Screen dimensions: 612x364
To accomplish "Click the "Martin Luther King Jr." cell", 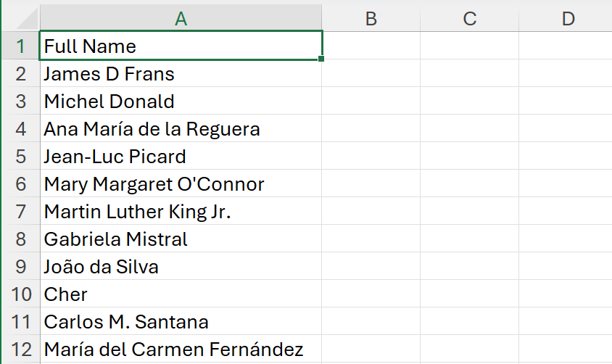I will (181, 212).
